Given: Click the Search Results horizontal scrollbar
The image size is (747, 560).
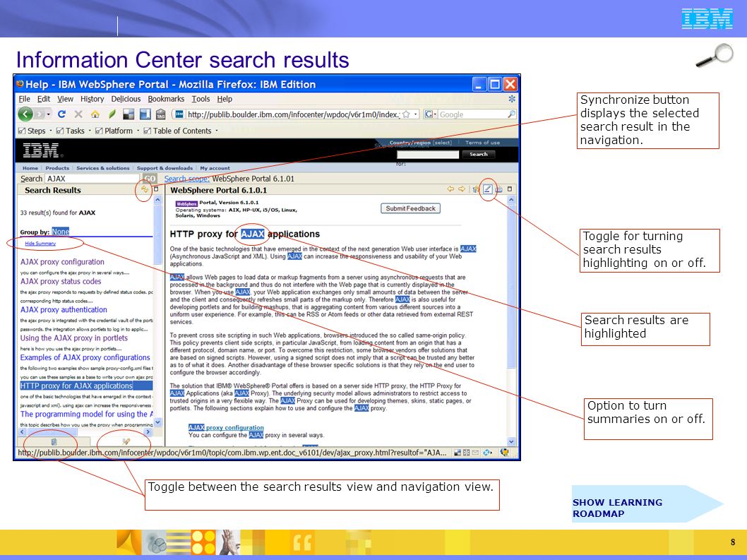Looking at the screenshot, I should [x=85, y=431].
